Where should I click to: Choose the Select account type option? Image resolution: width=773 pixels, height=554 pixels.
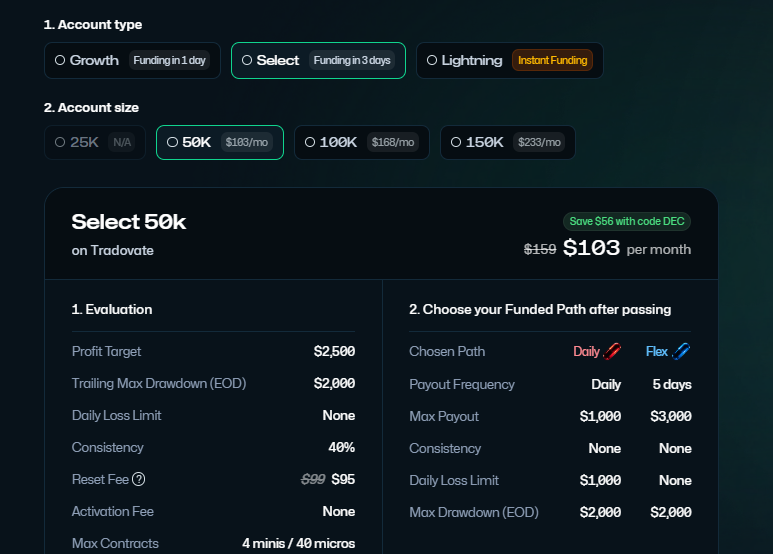(x=277, y=60)
